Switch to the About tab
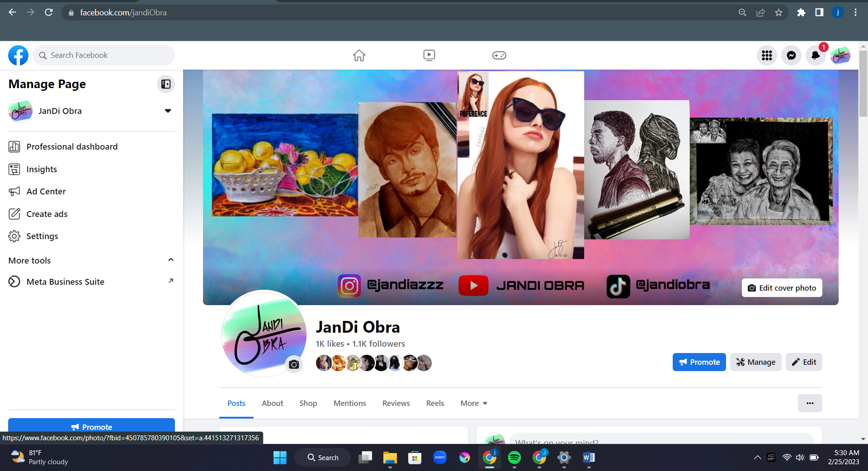The height and width of the screenshot is (471, 868). click(272, 403)
